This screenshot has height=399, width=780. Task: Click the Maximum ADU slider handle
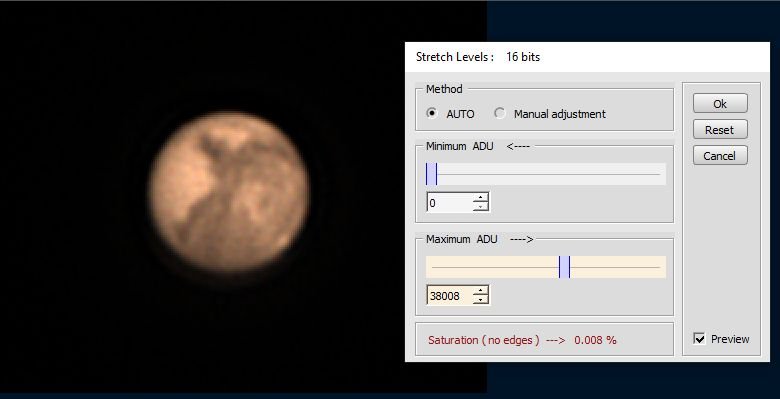pyautogui.click(x=564, y=267)
